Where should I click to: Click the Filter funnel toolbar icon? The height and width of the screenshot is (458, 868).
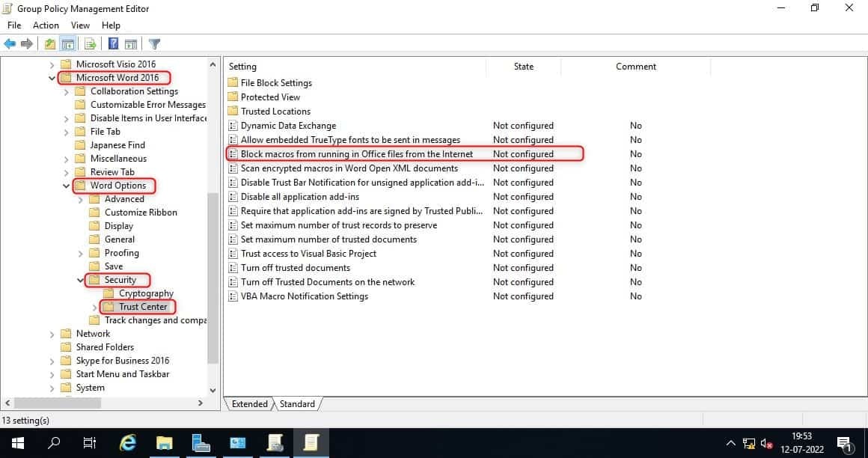pyautogui.click(x=154, y=43)
